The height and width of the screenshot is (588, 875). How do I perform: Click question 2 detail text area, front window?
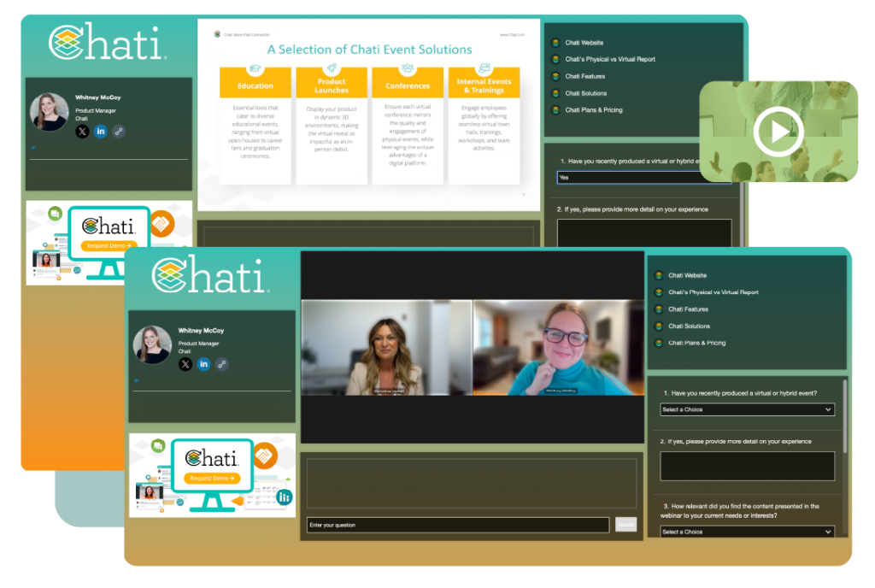(x=747, y=466)
